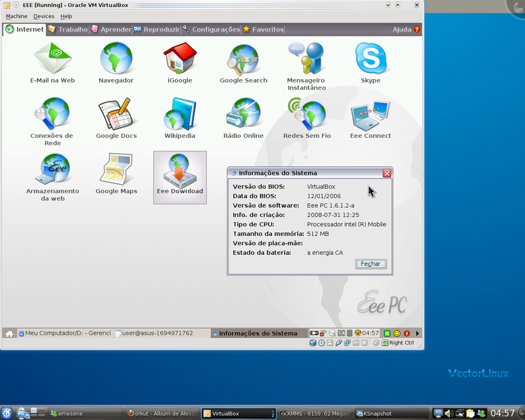
Task: Click the clipboard icon in KDE tray
Action: click(x=470, y=414)
